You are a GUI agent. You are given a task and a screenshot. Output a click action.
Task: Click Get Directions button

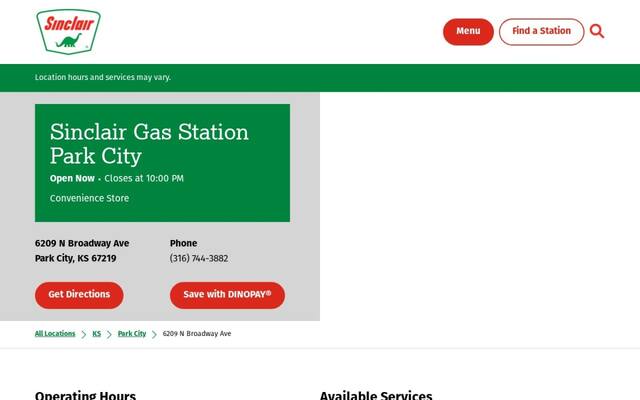(79, 295)
